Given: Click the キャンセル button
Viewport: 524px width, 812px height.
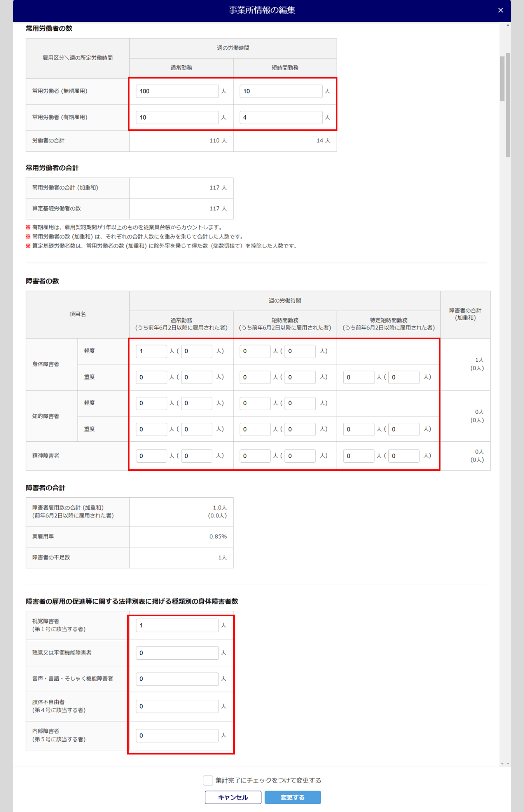Looking at the screenshot, I should (233, 797).
